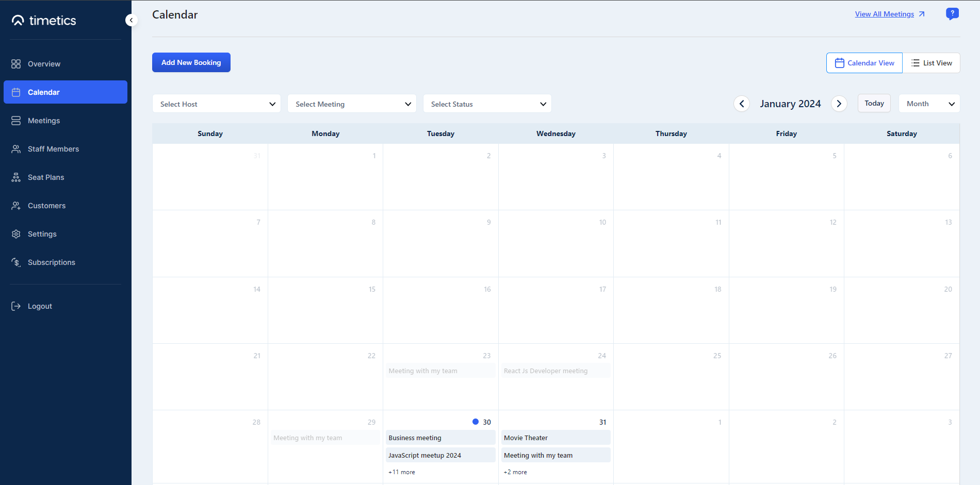Image resolution: width=980 pixels, height=485 pixels.
Task: Click Logout in the sidebar
Action: (40, 306)
